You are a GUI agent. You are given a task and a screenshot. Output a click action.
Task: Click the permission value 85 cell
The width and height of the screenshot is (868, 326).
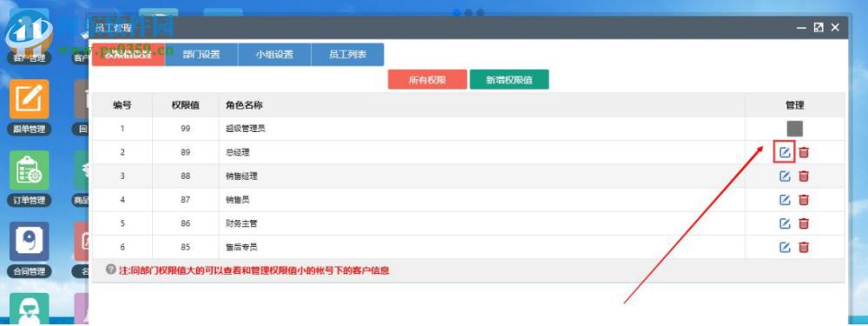tap(186, 247)
